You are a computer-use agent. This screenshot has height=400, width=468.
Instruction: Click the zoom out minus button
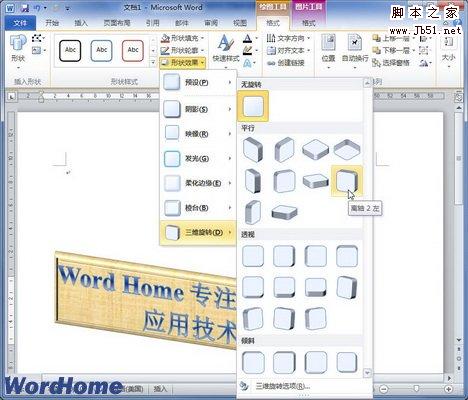384,389
